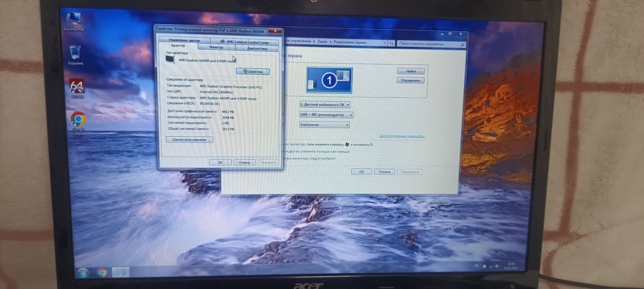
Task: Open the Управление цветом tab
Action: coord(184,40)
